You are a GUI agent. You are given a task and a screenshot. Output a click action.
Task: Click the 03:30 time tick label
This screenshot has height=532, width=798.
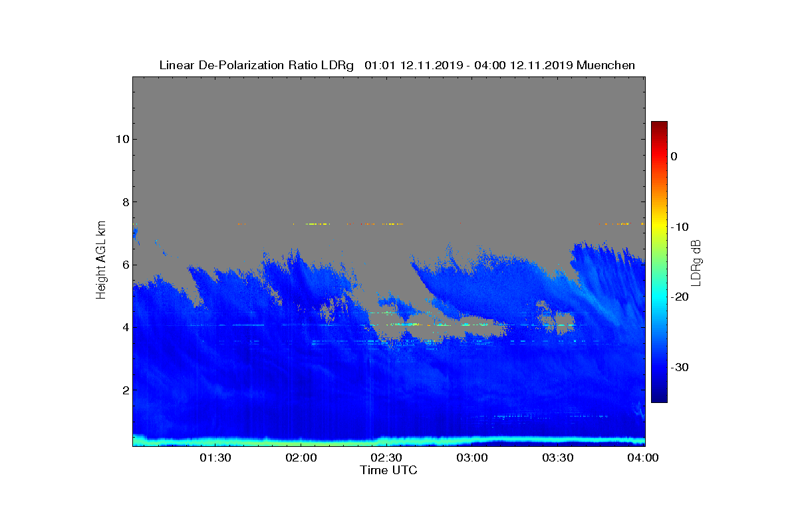tap(558, 458)
